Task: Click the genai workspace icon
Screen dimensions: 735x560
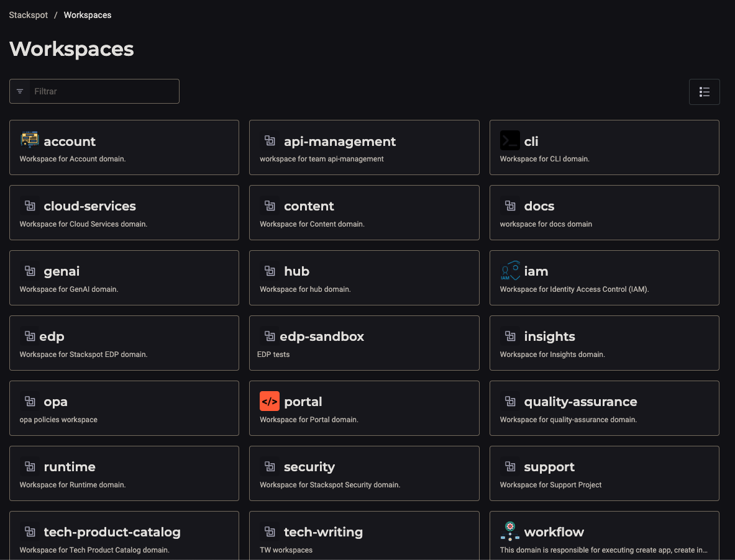Action: tap(30, 270)
